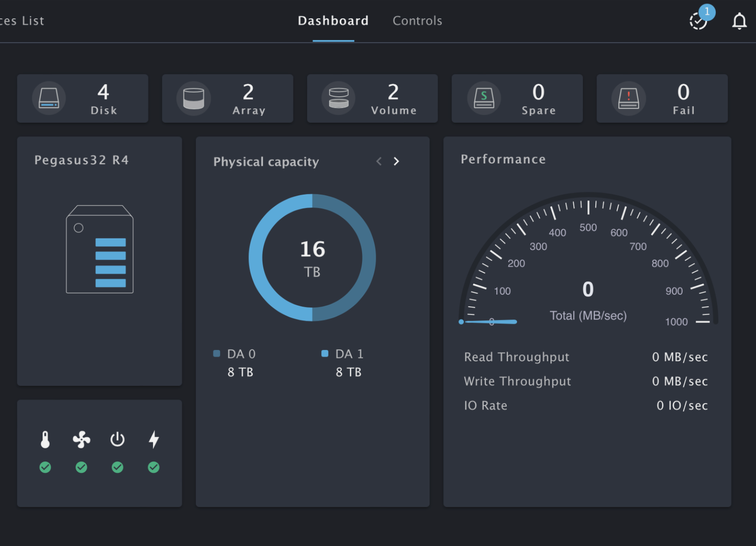
Task: Click the notification badge showing 1
Action: tap(707, 12)
